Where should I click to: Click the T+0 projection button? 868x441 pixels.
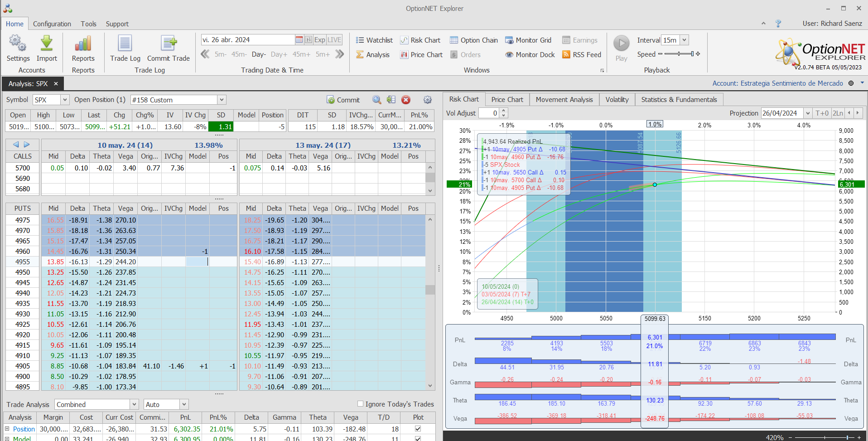coord(822,113)
